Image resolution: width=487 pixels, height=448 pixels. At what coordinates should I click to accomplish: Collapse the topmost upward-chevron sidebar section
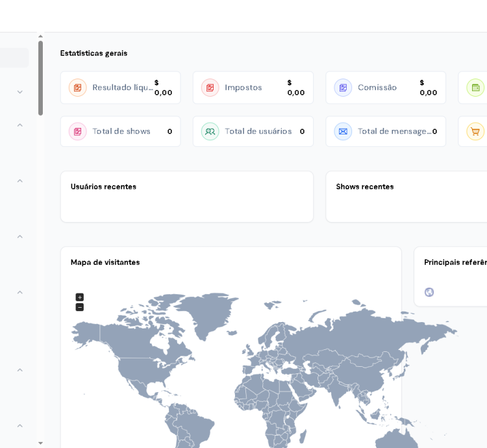click(19, 125)
